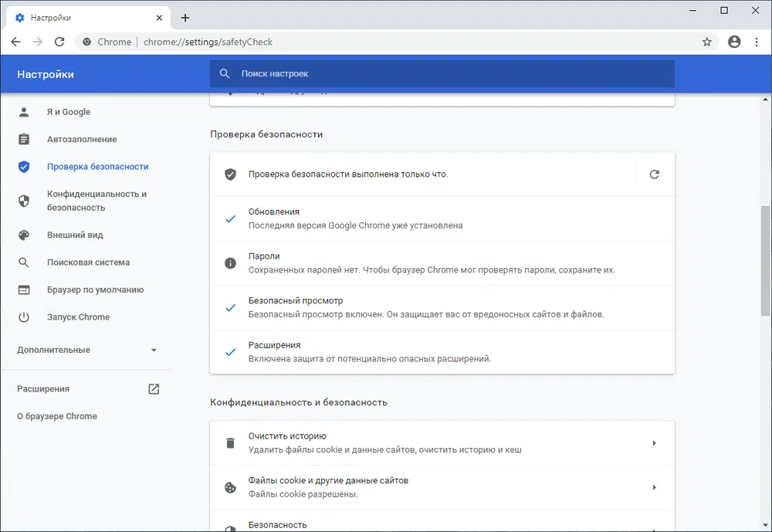Viewport: 772px width, 532px height.
Task: Bookmark this page with the star icon
Action: [x=706, y=42]
